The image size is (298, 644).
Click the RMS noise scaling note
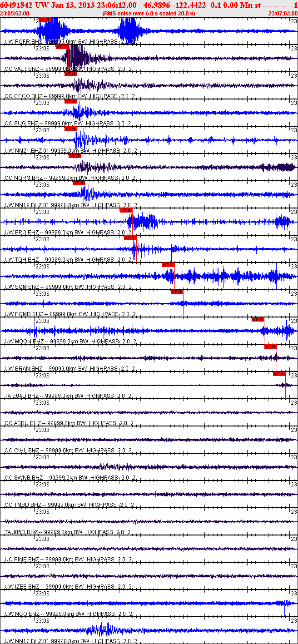149,14
